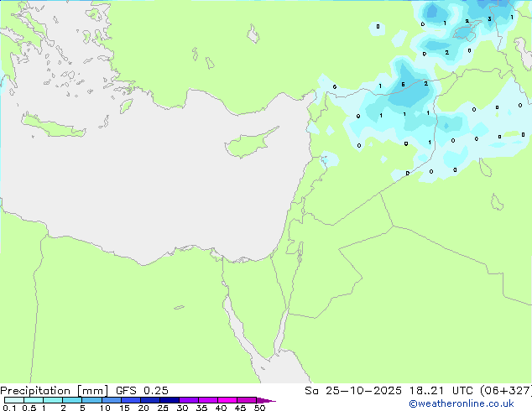Select the 1–2 mm legend swatch
Image resolution: width=532 pixels, height=411 pixels.
tap(53, 400)
